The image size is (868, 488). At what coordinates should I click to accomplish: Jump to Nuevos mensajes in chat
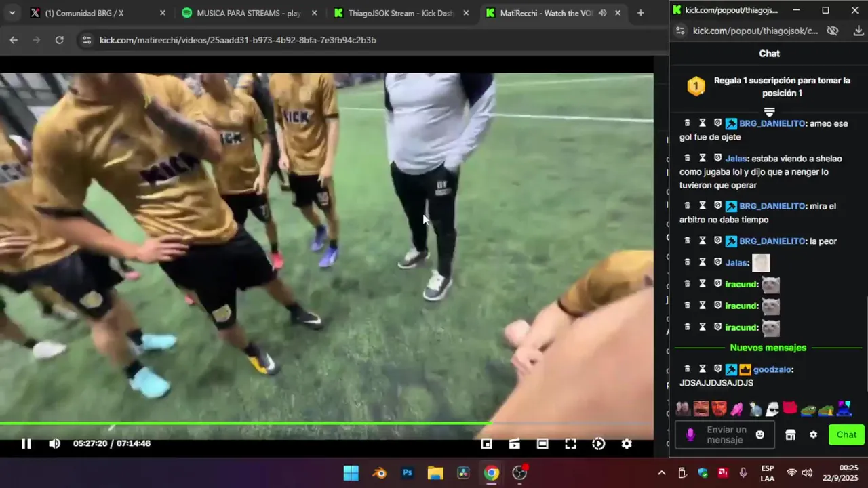(x=768, y=348)
